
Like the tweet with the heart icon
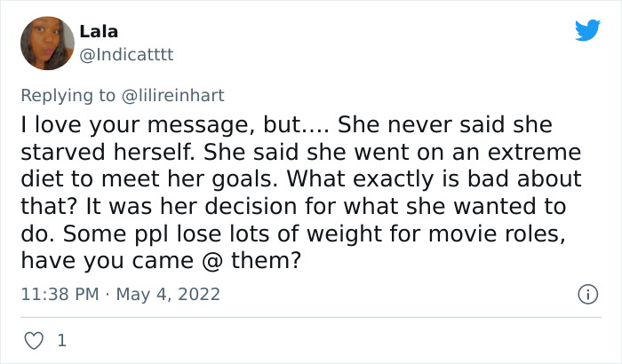click(33, 340)
